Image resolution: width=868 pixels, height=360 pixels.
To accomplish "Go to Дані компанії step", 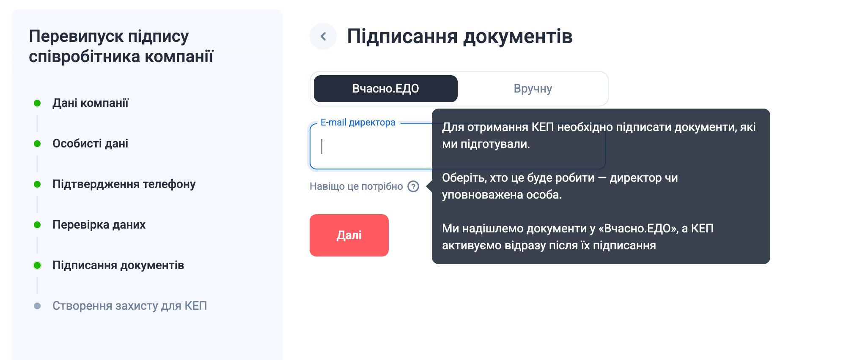I will click(x=90, y=103).
